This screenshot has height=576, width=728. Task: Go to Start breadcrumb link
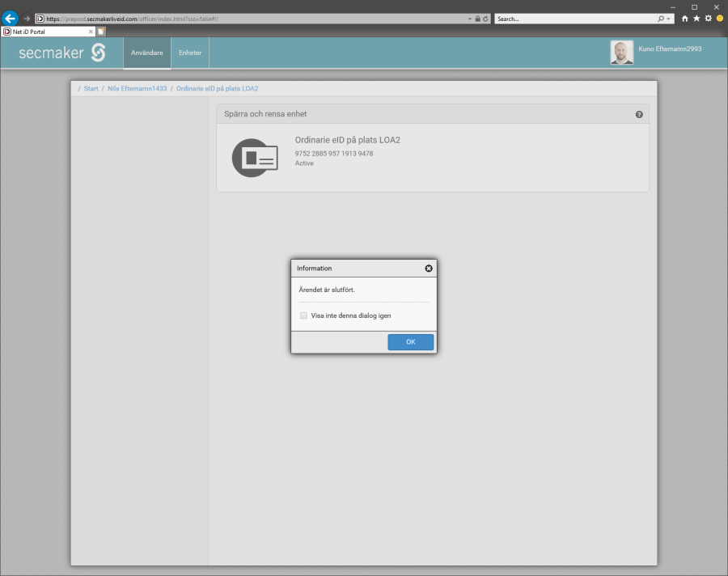[91, 88]
